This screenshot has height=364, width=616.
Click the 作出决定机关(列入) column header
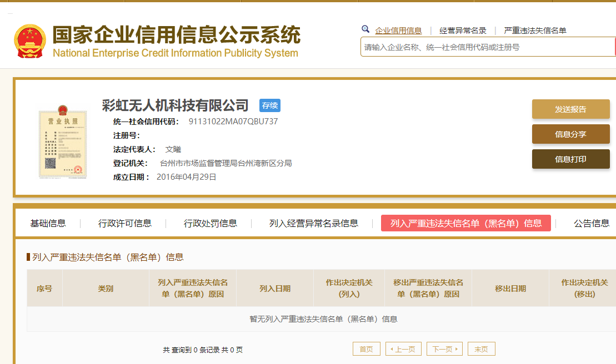tap(349, 289)
